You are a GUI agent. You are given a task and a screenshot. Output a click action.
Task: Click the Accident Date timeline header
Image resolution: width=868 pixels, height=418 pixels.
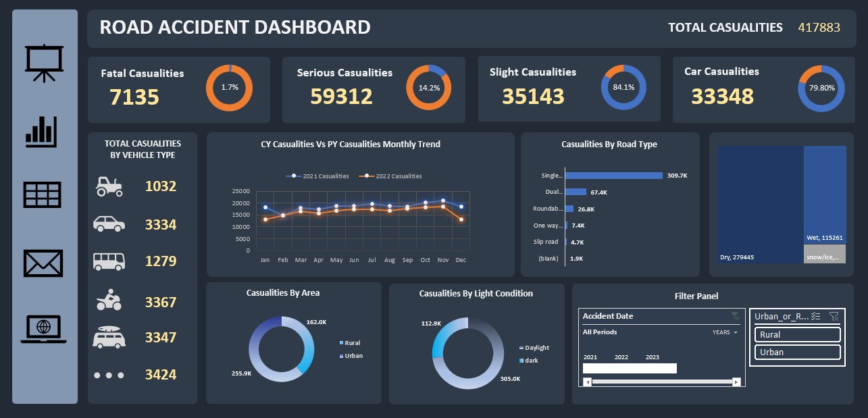pos(608,316)
